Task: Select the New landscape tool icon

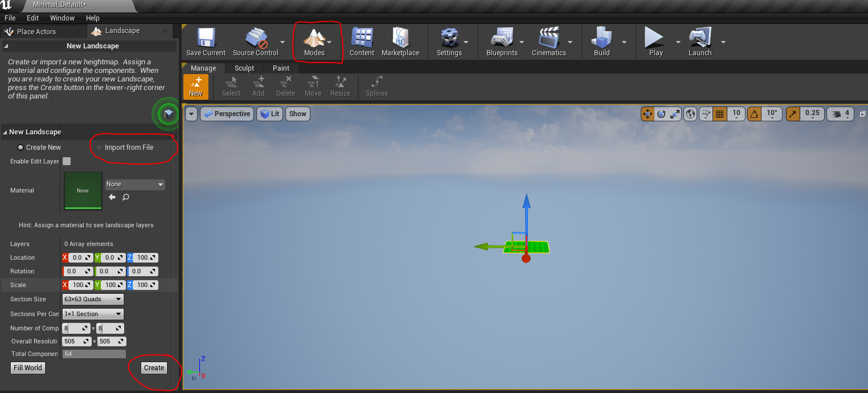Action: point(195,87)
